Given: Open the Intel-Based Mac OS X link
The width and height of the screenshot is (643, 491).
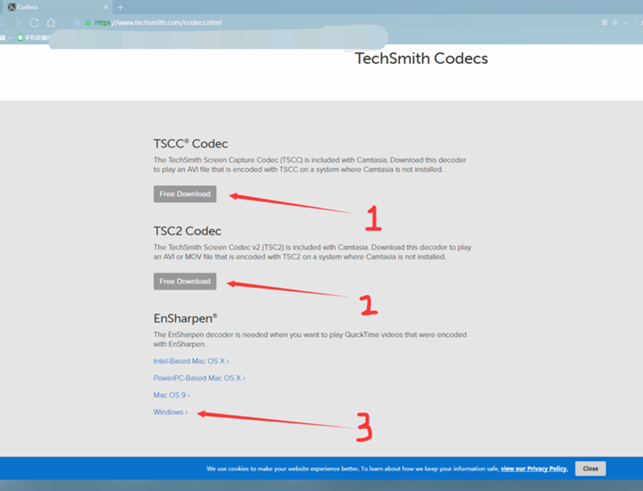Looking at the screenshot, I should coord(191,361).
